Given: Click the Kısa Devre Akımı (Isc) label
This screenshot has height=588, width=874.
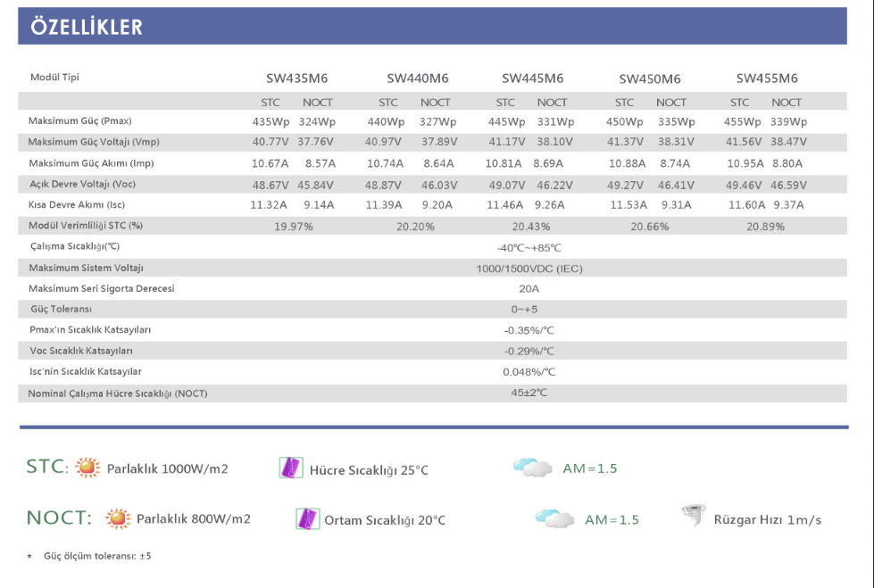Looking at the screenshot, I should point(77,204).
